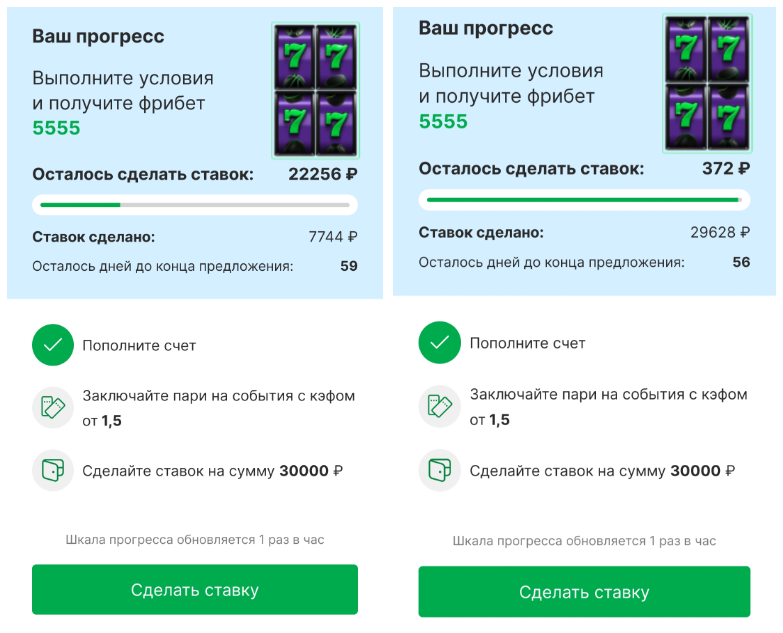Click the remaining bets amount 372 ₽
Image resolution: width=783 pixels, height=633 pixels.
pos(725,168)
